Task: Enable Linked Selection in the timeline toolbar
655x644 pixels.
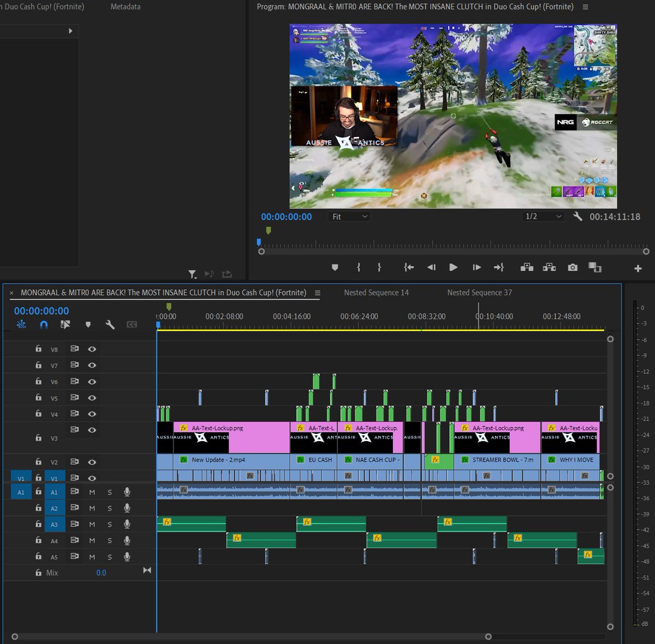Action: pos(65,324)
